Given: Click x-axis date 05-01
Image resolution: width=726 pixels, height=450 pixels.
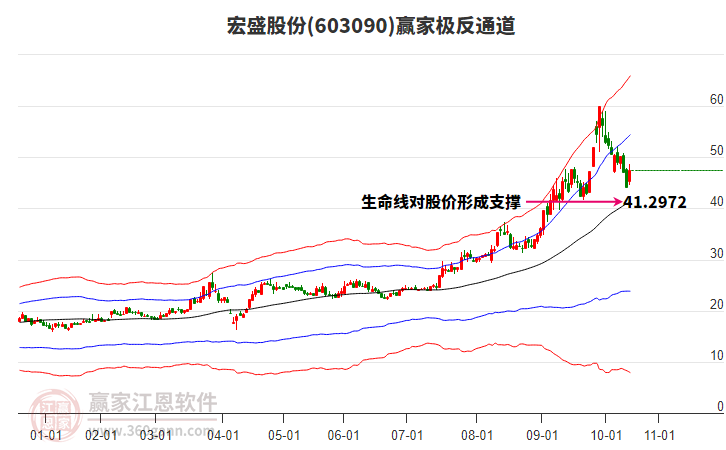Looking at the screenshot, I should [x=284, y=435].
